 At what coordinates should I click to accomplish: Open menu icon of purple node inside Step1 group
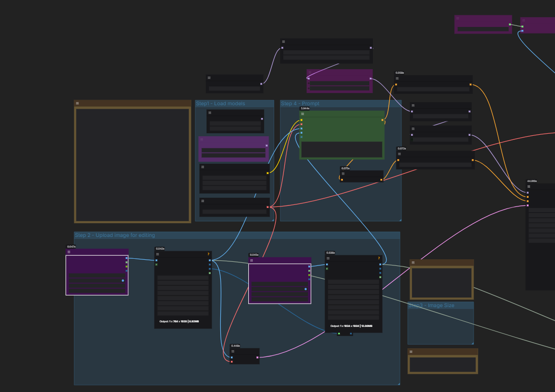(202, 139)
